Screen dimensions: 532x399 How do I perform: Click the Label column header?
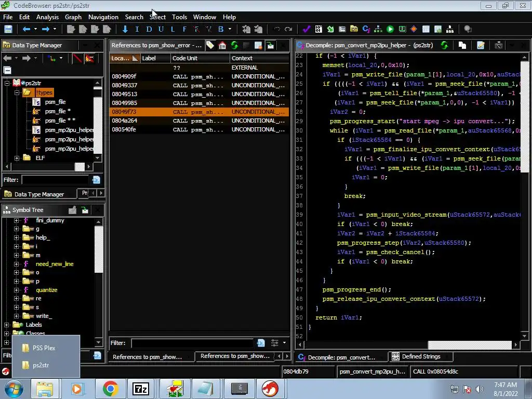(155, 58)
